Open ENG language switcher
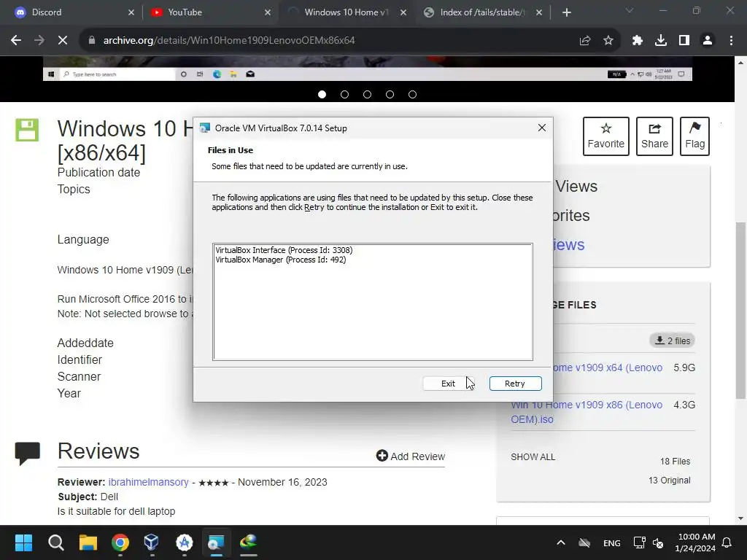The height and width of the screenshot is (560, 747). (612, 542)
